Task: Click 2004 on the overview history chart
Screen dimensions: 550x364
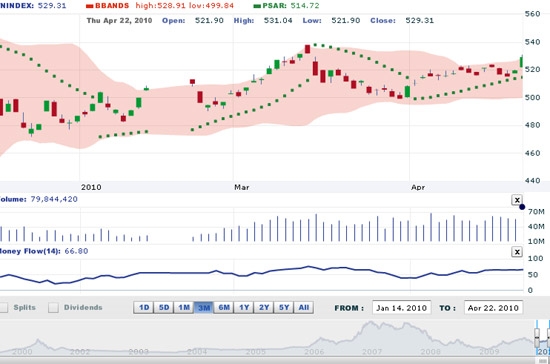Action: (x=197, y=351)
